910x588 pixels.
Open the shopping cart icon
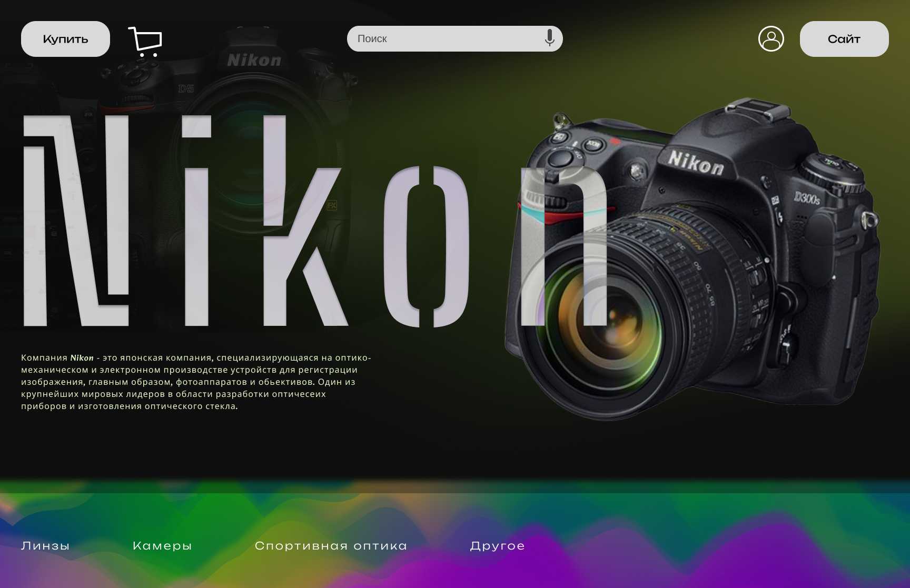145,42
